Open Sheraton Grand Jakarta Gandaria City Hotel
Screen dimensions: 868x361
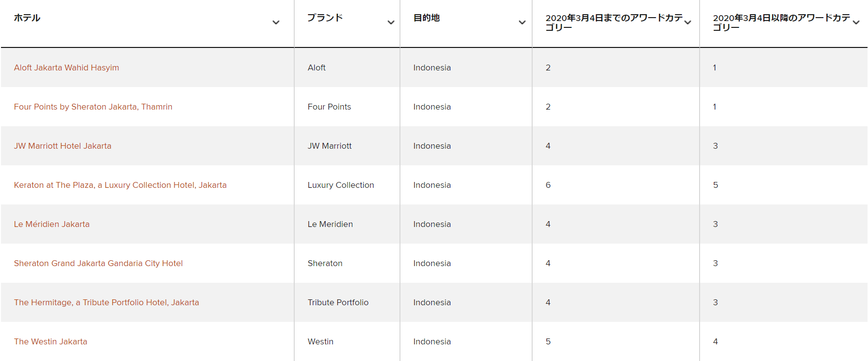tap(98, 263)
